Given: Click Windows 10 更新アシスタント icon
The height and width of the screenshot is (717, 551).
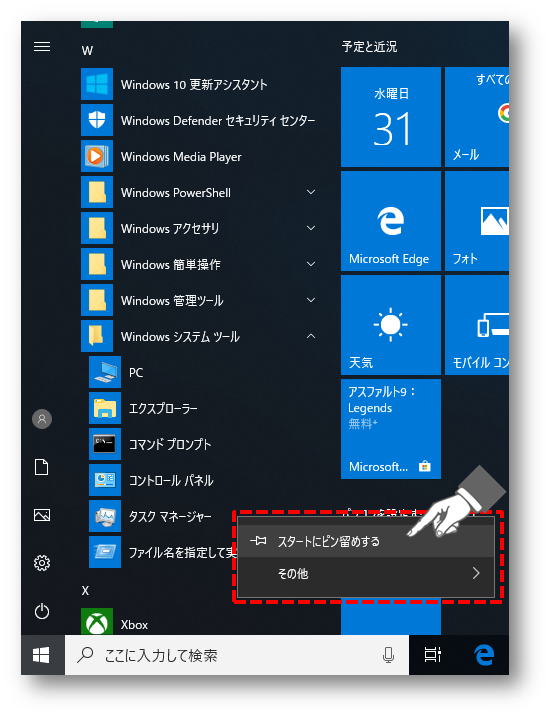Looking at the screenshot, I should (97, 84).
